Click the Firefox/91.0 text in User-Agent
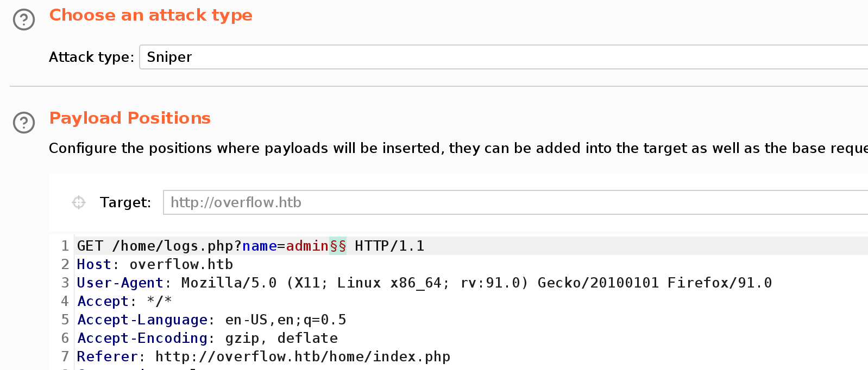The height and width of the screenshot is (370, 868). coord(719,283)
